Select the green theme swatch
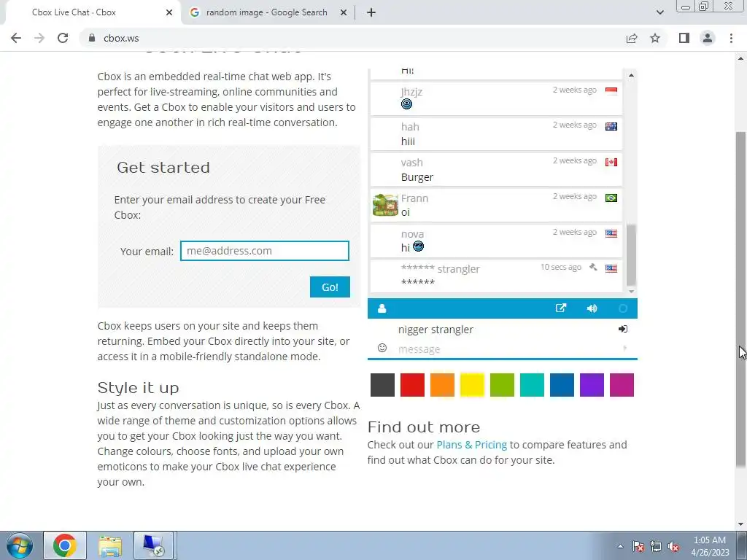Image resolution: width=747 pixels, height=560 pixels. (x=502, y=385)
